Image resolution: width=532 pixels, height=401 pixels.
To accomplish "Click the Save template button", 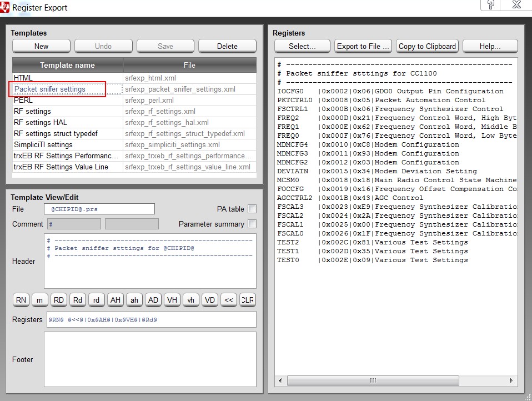I will (x=165, y=46).
